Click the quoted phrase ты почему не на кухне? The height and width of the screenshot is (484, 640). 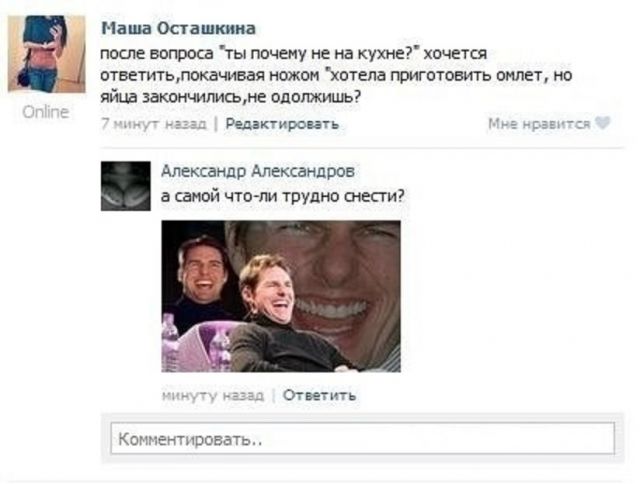point(320,54)
